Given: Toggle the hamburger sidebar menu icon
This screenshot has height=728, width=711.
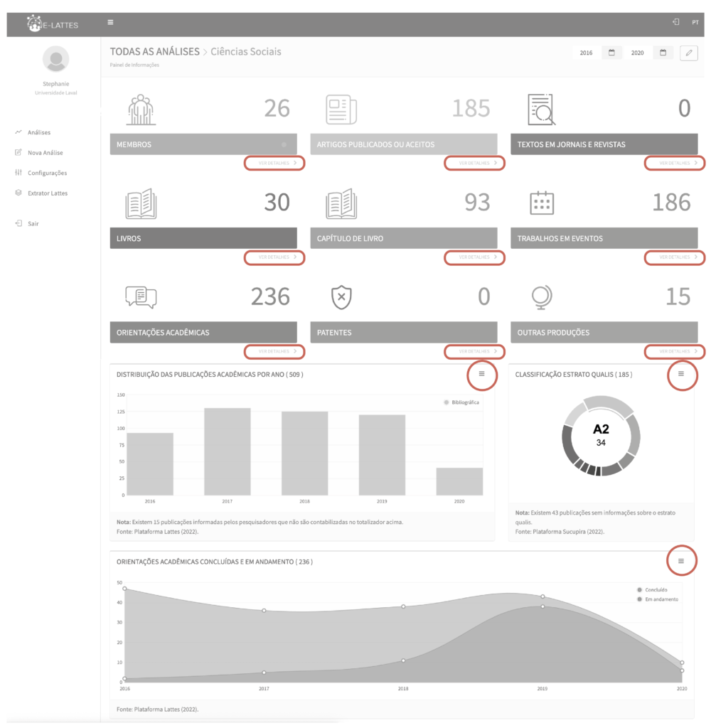Looking at the screenshot, I should click(110, 23).
